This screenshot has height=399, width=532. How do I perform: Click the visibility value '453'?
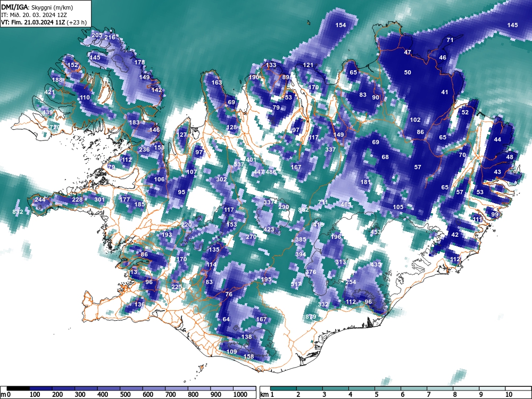(x=376, y=232)
